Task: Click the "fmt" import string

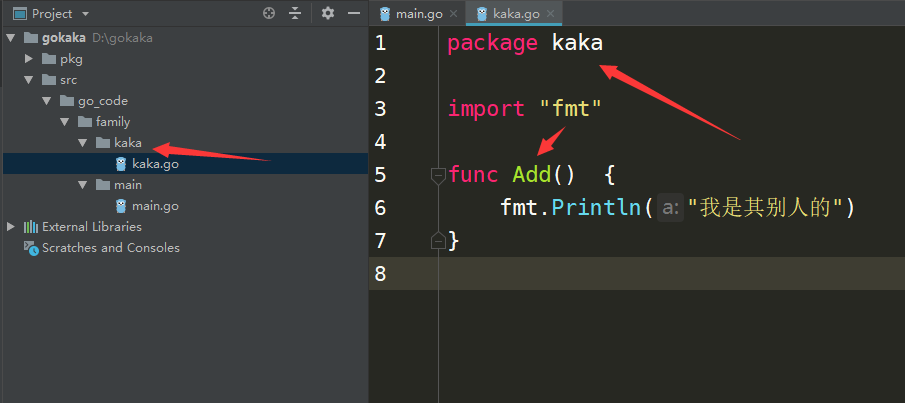Action: 570,108
